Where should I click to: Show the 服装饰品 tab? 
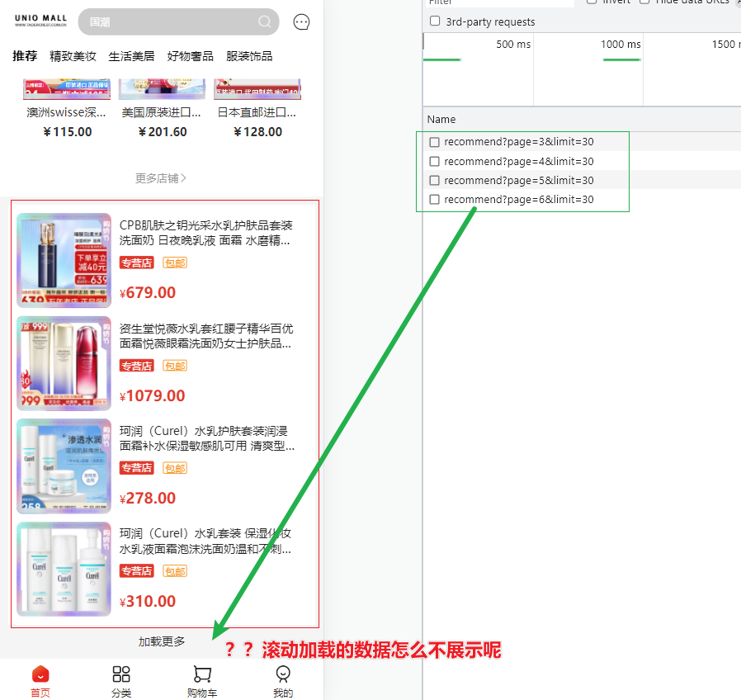click(249, 56)
